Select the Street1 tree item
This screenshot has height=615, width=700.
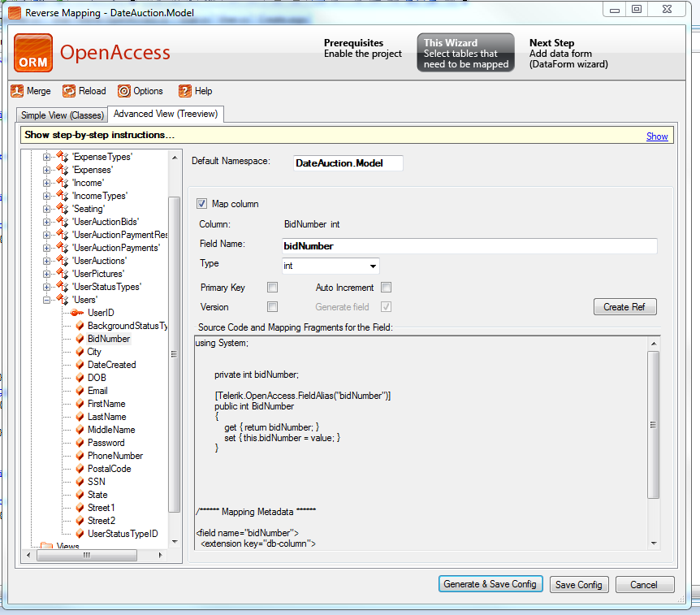point(102,508)
